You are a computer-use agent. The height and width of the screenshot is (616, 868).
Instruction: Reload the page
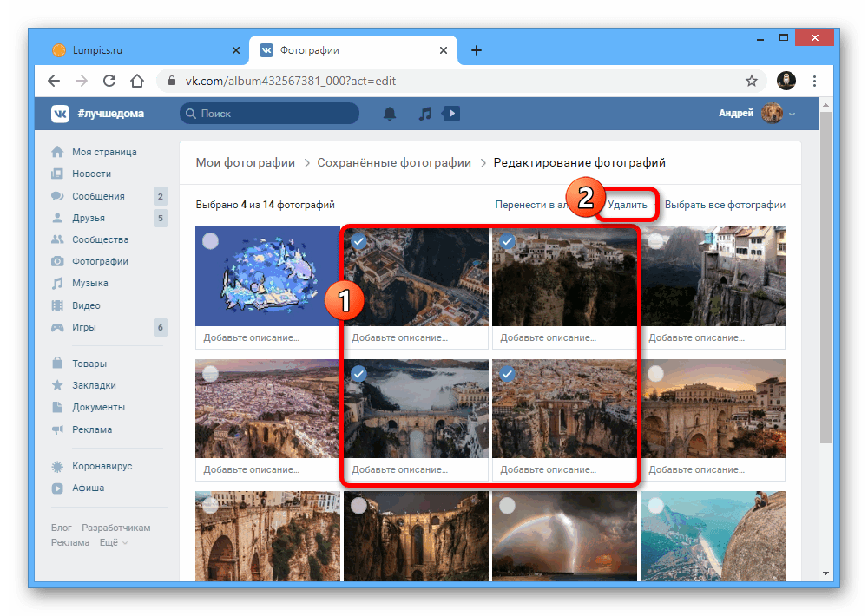pyautogui.click(x=109, y=81)
